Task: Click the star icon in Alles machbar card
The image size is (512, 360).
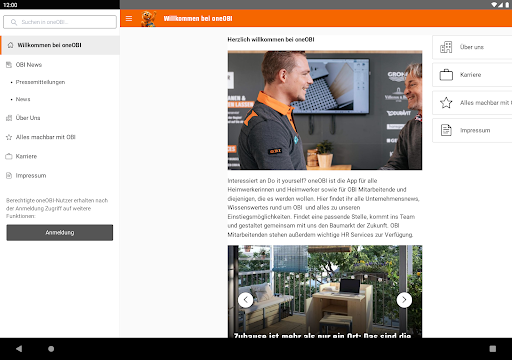Action: [x=446, y=103]
